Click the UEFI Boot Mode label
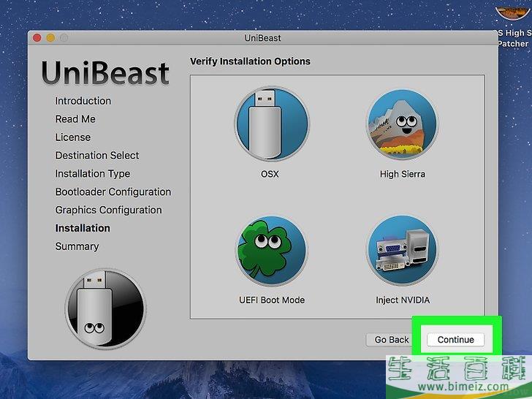Viewport: 532px width, 399px height. [x=272, y=300]
